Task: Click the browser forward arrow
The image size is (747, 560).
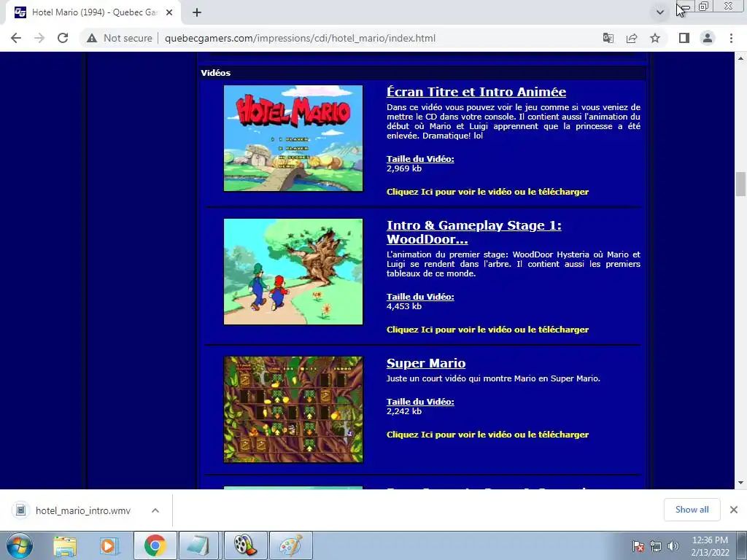Action: [39, 38]
